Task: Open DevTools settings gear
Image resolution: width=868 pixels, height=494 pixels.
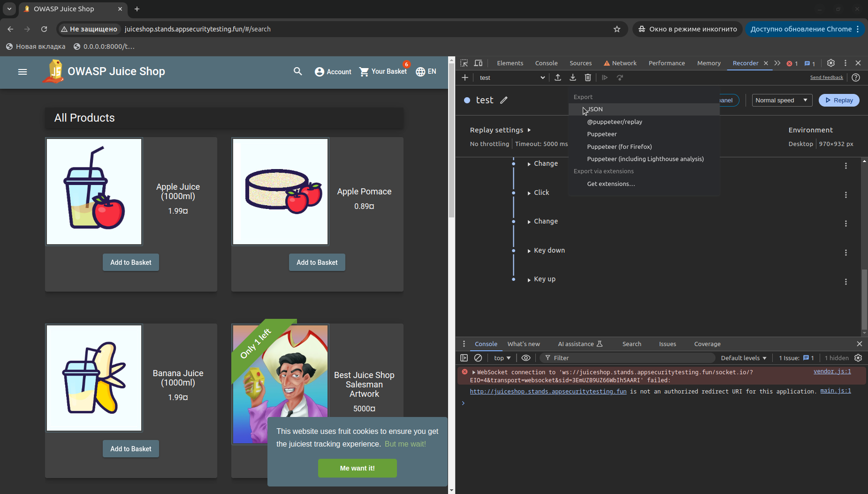Action: point(831,63)
